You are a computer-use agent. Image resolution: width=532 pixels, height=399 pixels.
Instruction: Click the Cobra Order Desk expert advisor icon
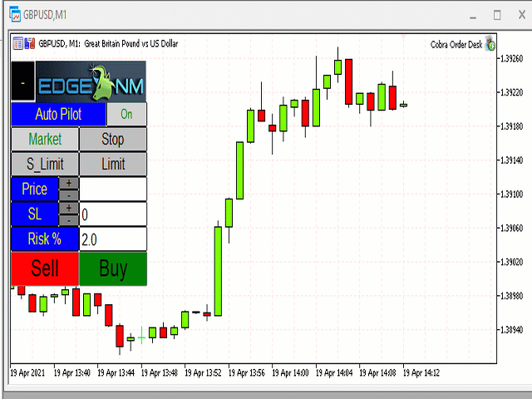490,44
